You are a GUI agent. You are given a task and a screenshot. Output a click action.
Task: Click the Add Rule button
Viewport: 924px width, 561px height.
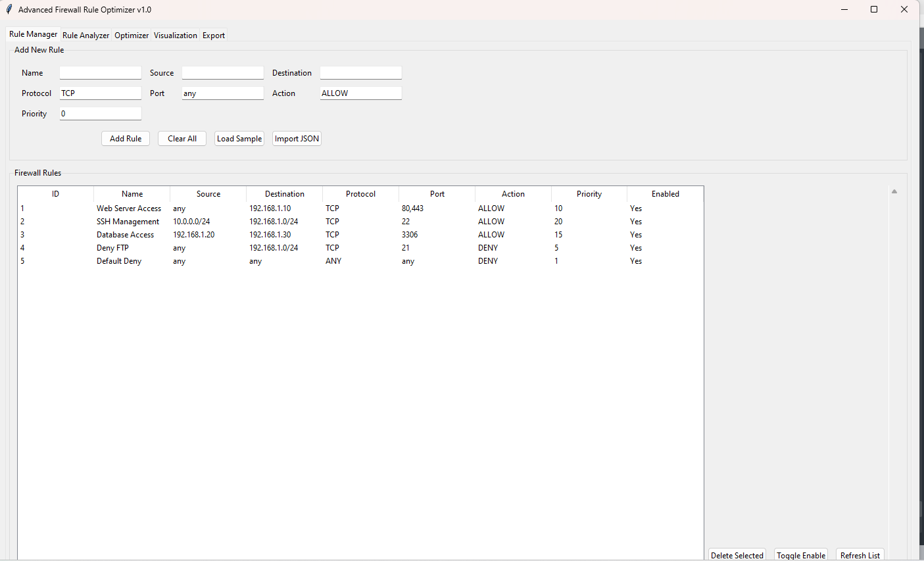click(x=126, y=139)
